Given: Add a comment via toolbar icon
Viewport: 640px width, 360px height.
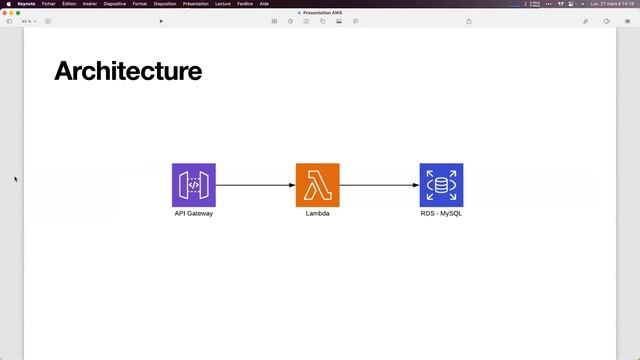Looking at the screenshot, I should point(356,21).
